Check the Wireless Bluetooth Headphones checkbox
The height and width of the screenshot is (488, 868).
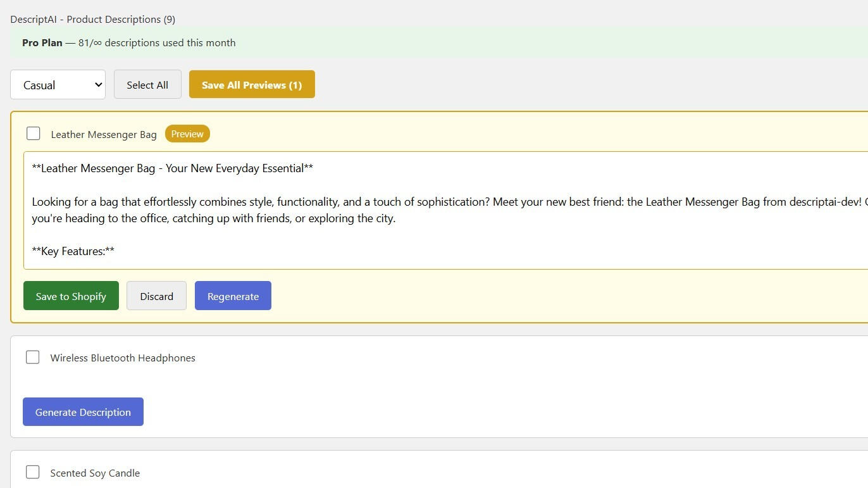tap(33, 358)
